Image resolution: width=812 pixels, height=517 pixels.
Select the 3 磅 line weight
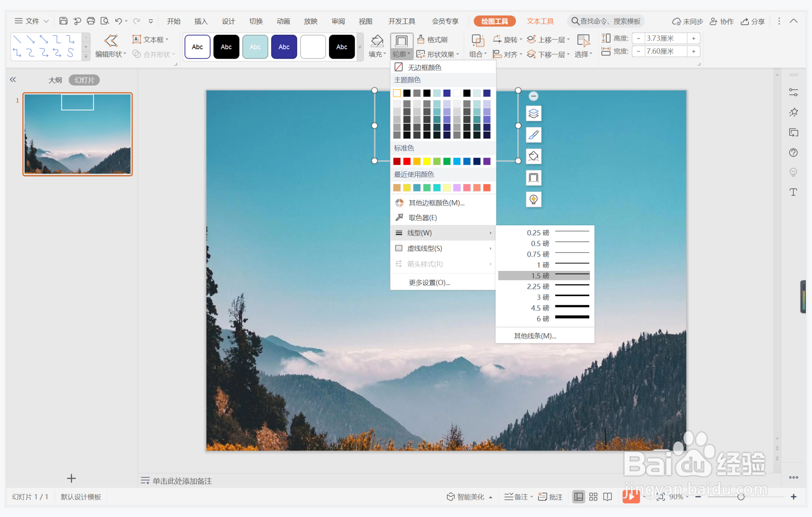pyautogui.click(x=544, y=297)
